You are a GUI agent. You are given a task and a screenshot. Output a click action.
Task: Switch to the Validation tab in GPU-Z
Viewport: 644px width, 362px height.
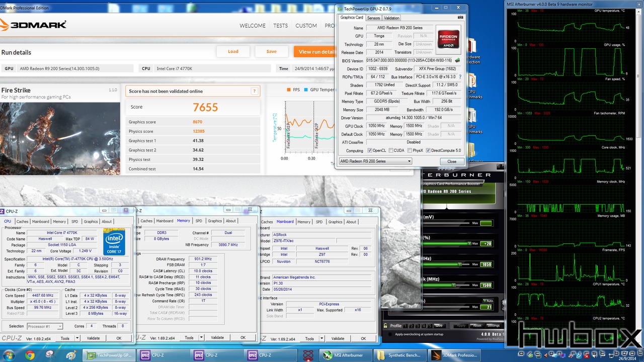[x=391, y=18]
